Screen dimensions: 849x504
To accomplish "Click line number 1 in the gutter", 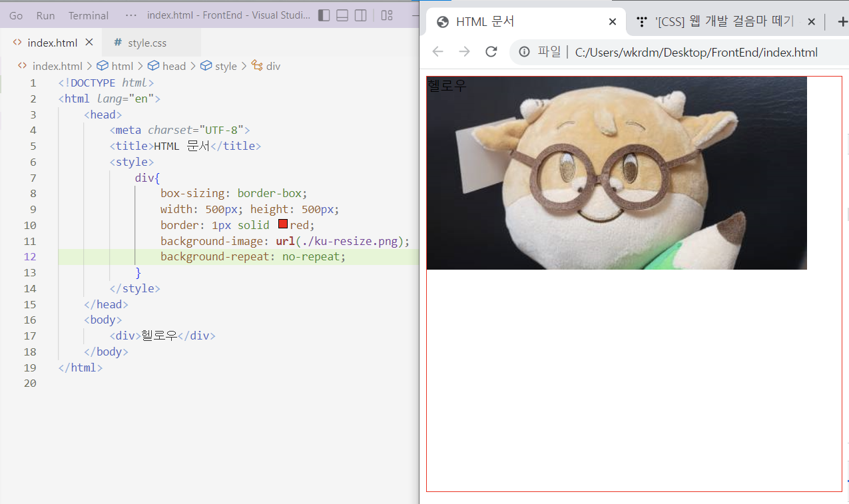I will [x=33, y=83].
